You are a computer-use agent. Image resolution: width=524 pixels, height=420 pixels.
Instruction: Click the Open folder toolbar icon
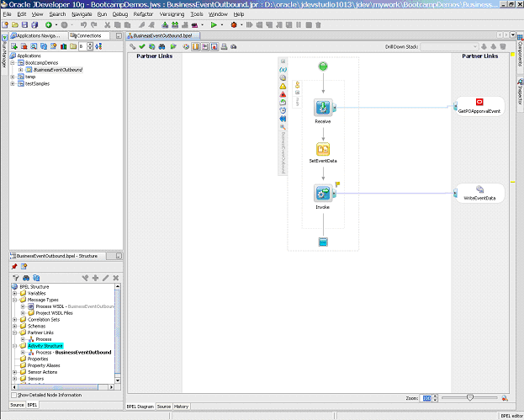pyautogui.click(x=15, y=24)
